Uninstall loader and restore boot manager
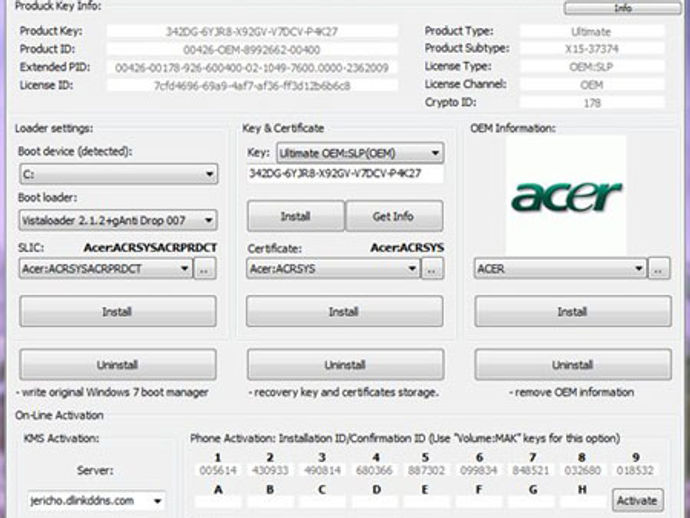This screenshot has height=518, width=690. (117, 365)
